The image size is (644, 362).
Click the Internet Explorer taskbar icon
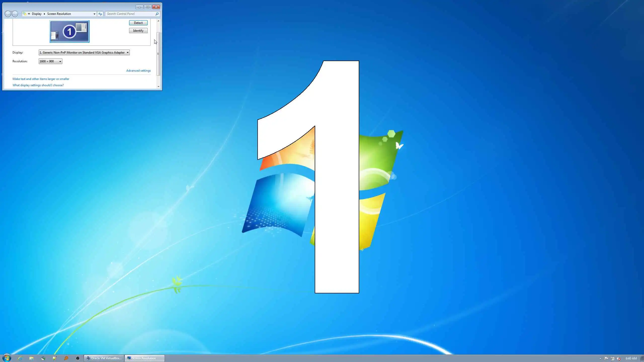(20, 358)
